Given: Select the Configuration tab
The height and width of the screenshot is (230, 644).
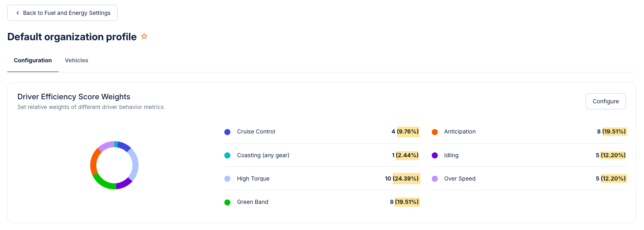Looking at the screenshot, I should coord(33,60).
